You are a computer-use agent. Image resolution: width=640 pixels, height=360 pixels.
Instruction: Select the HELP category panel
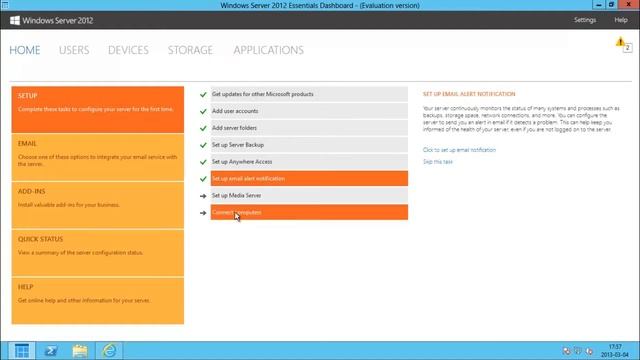coord(98,301)
